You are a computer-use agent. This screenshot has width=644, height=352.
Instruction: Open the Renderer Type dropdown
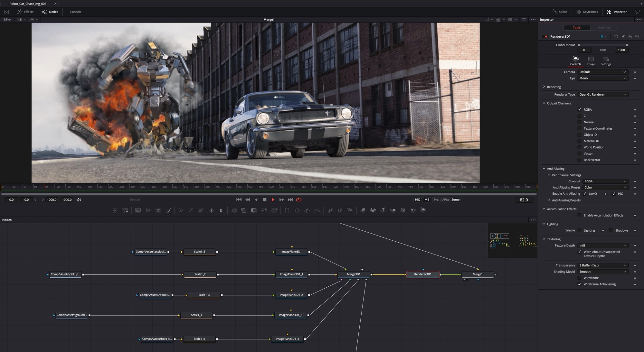click(x=602, y=95)
